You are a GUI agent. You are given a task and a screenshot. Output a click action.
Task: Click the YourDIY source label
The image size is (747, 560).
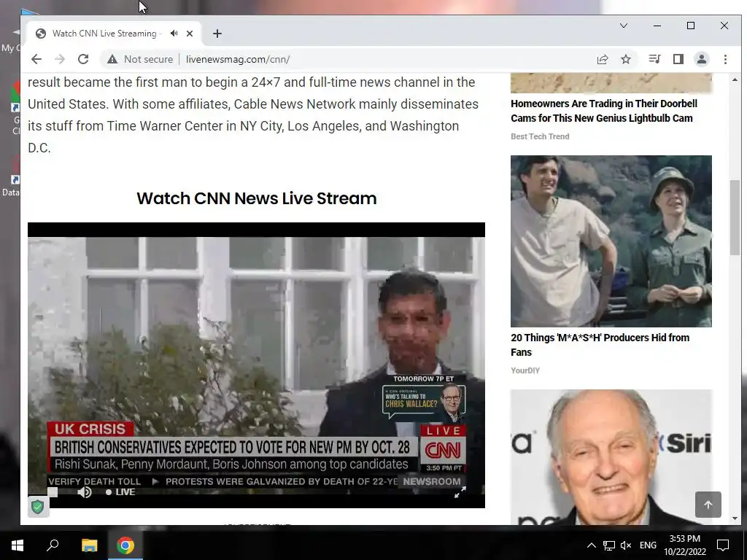(x=525, y=370)
